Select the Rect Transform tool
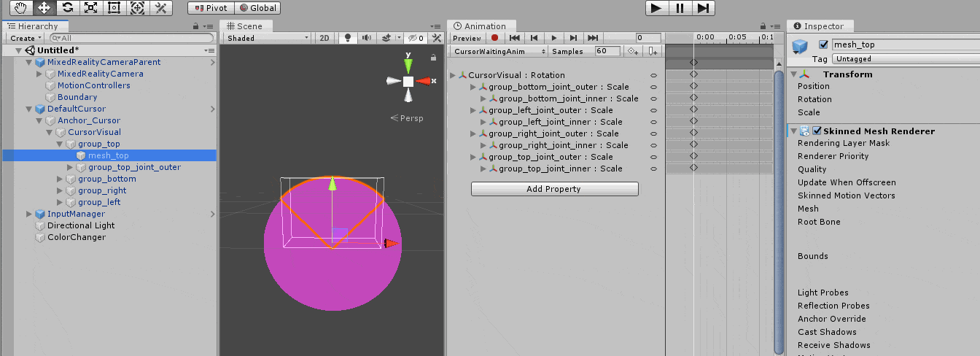Screen dimensions: 980x356 tap(114, 8)
